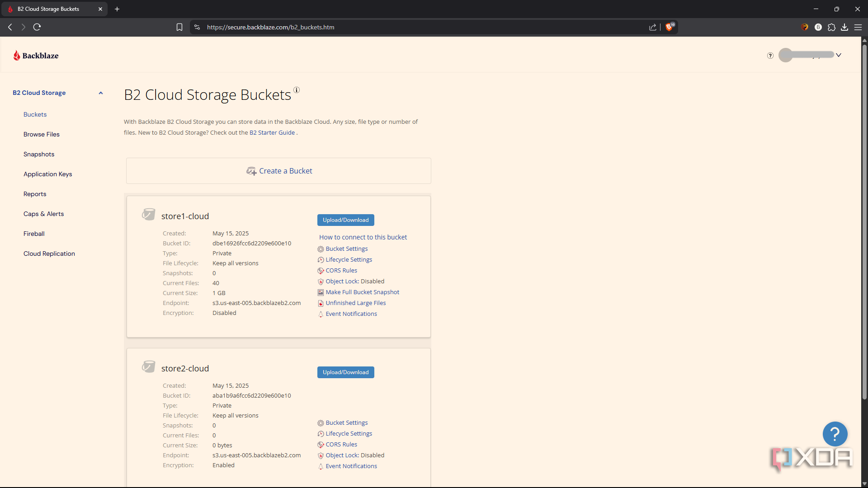The height and width of the screenshot is (488, 868).
Task: Open Fireball in the sidebar
Action: pos(34,234)
